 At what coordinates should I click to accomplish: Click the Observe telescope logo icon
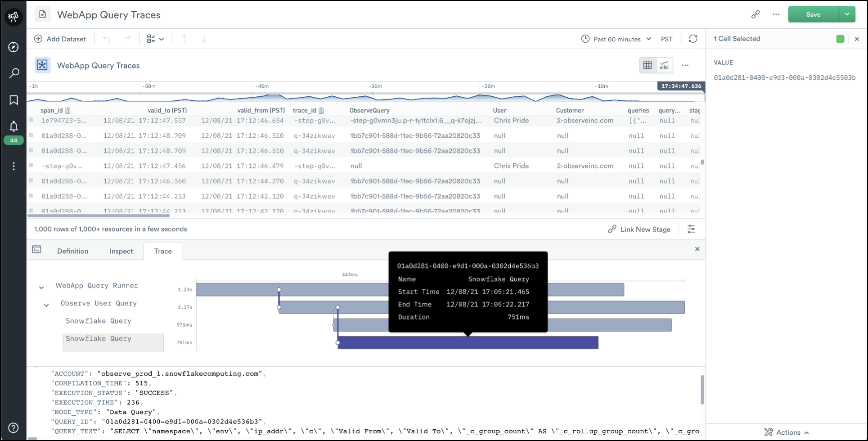pyautogui.click(x=13, y=17)
